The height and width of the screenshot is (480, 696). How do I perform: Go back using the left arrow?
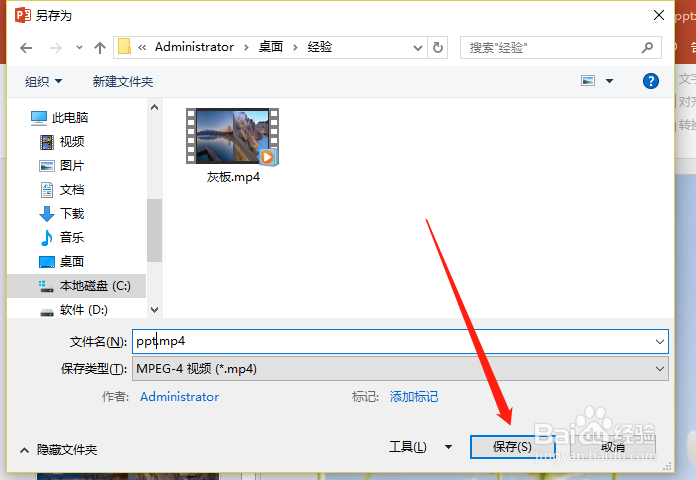coord(26,48)
